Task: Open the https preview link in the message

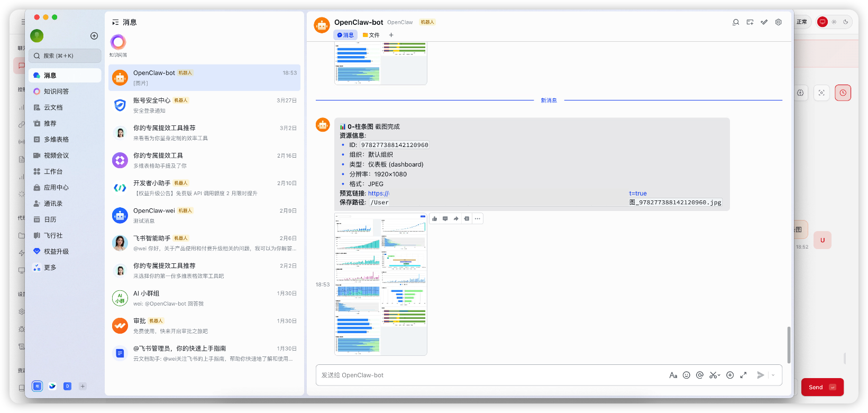Action: (x=378, y=194)
